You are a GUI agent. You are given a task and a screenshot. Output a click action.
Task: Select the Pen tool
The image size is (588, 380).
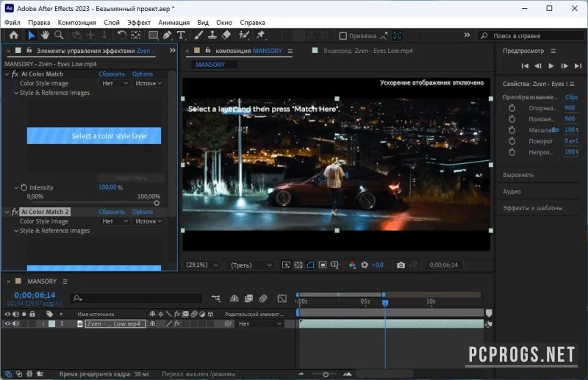pyautogui.click(x=168, y=35)
